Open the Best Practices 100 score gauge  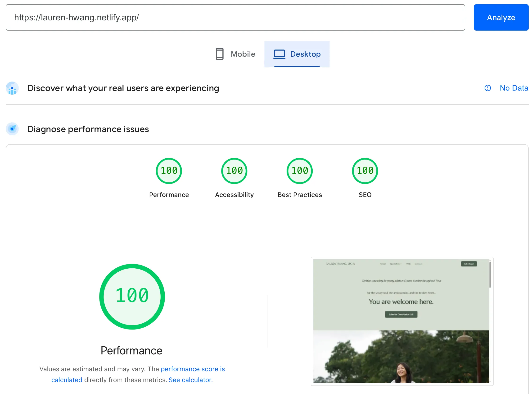click(299, 170)
